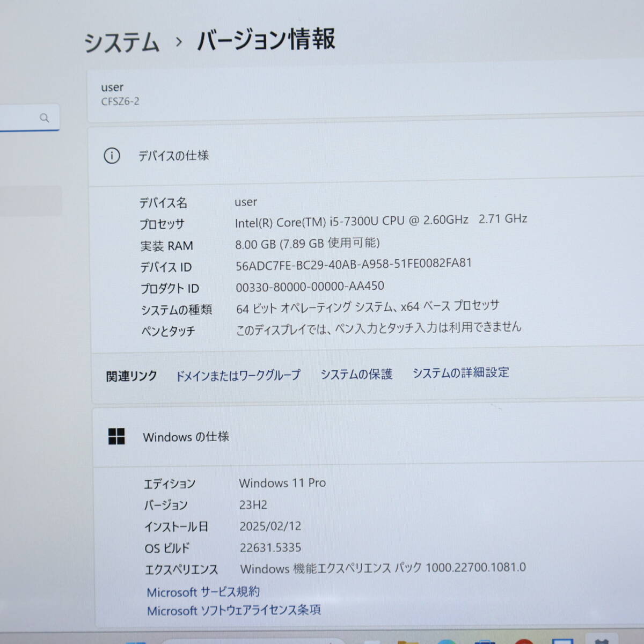Click the デバイス名 label
This screenshot has height=644, width=644.
pyautogui.click(x=163, y=203)
